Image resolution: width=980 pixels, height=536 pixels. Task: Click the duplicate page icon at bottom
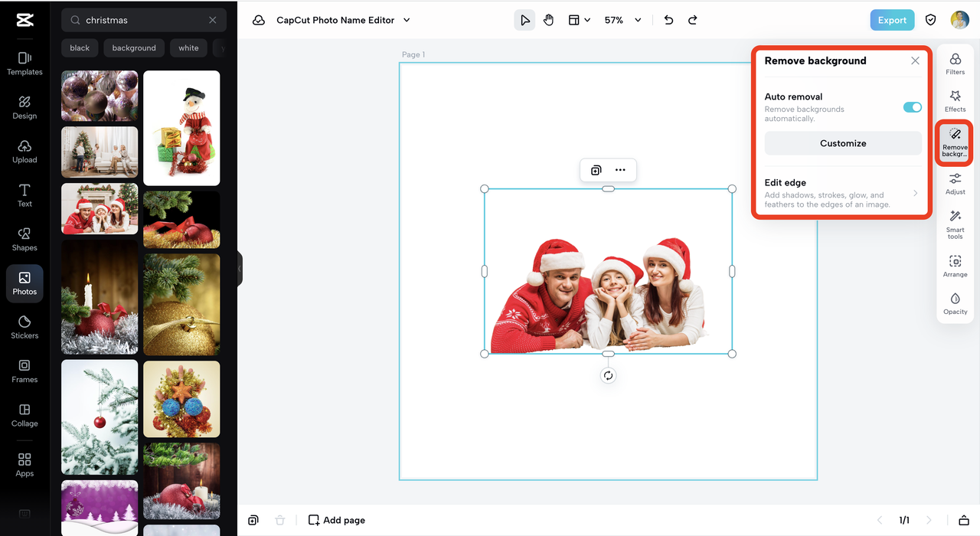253,520
